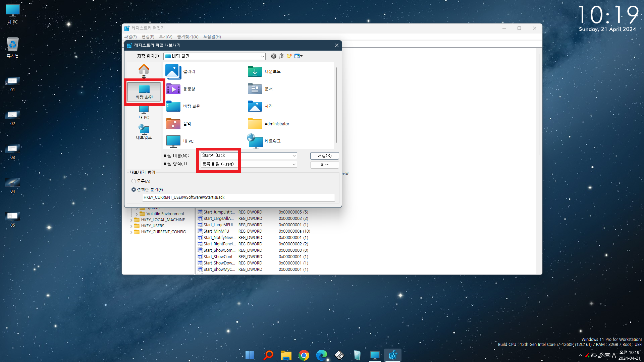Select the Start_LargeAllA... registry value
Image resolution: width=644 pixels, height=362 pixels.
click(216, 219)
